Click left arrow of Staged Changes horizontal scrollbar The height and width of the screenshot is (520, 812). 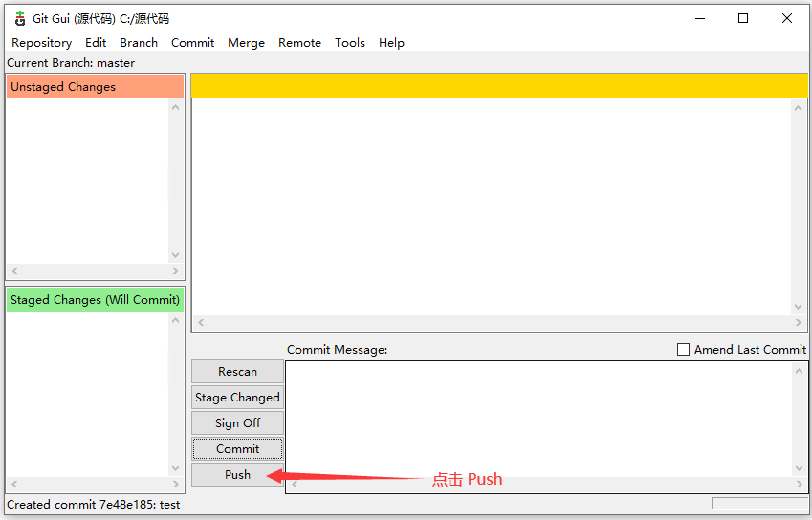pos(14,485)
